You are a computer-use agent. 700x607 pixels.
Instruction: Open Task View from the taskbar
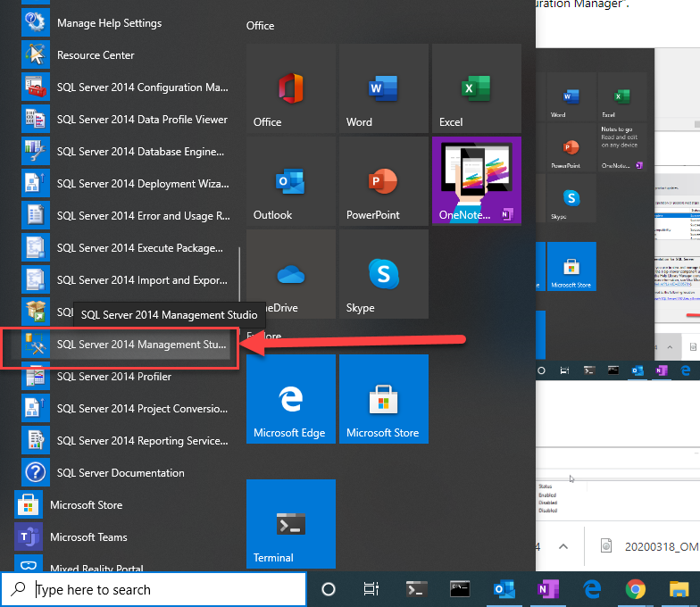371,589
